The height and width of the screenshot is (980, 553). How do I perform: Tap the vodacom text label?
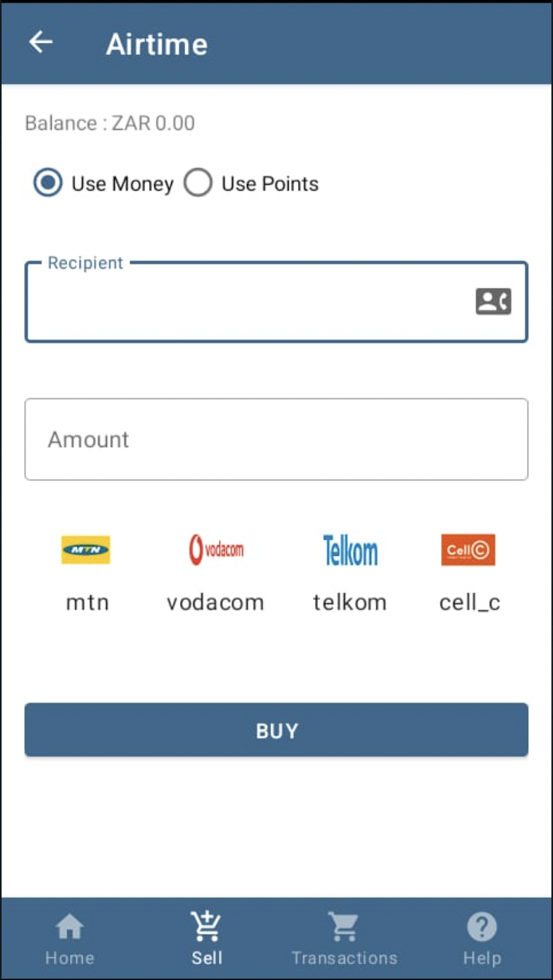click(x=215, y=602)
